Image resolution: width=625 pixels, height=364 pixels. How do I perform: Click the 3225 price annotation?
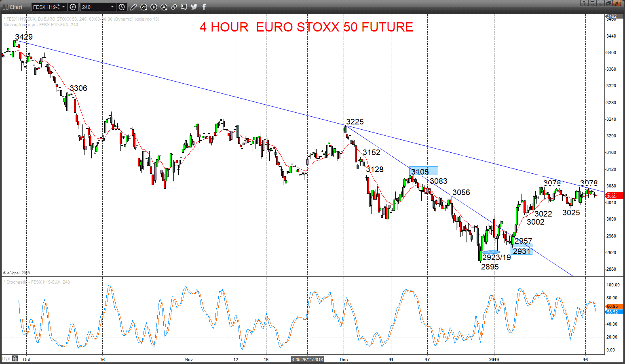(355, 122)
